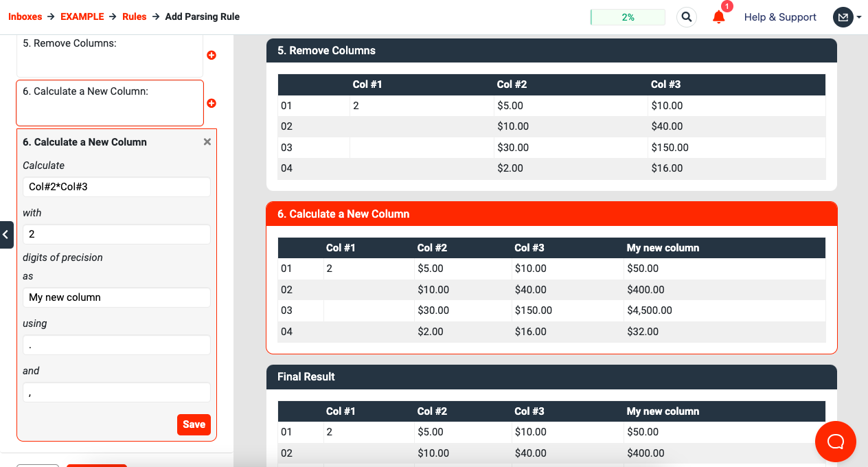This screenshot has width=868, height=467.
Task: Open the notifications bell
Action: (719, 17)
